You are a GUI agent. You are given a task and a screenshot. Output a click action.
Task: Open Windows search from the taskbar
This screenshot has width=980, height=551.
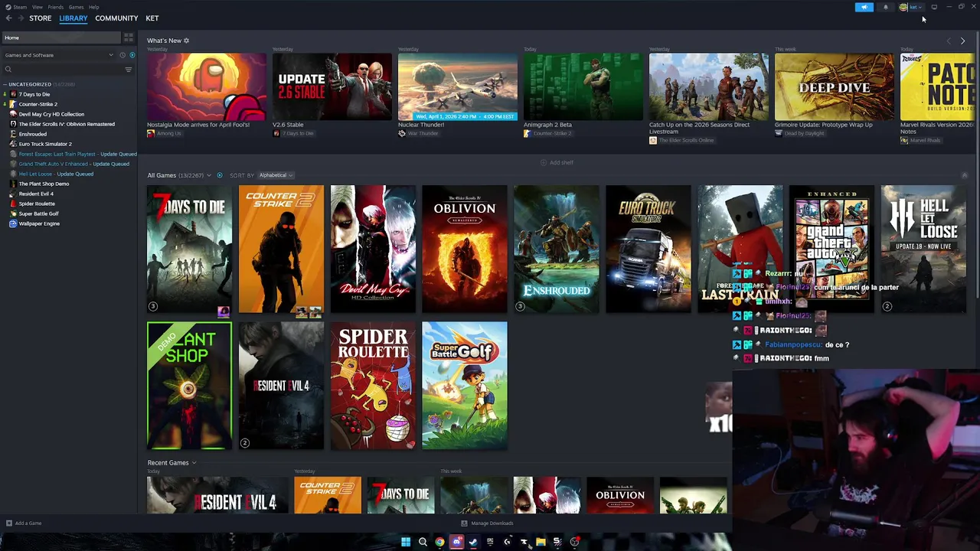click(x=423, y=542)
